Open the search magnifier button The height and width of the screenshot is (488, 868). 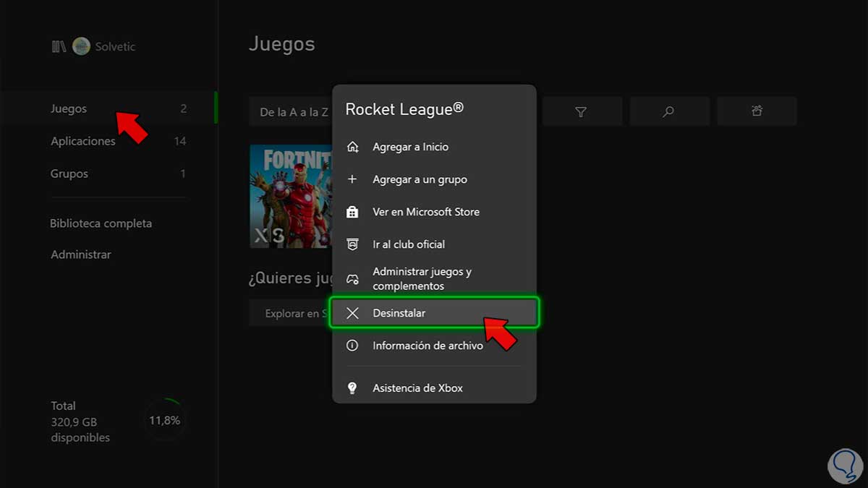tap(668, 111)
